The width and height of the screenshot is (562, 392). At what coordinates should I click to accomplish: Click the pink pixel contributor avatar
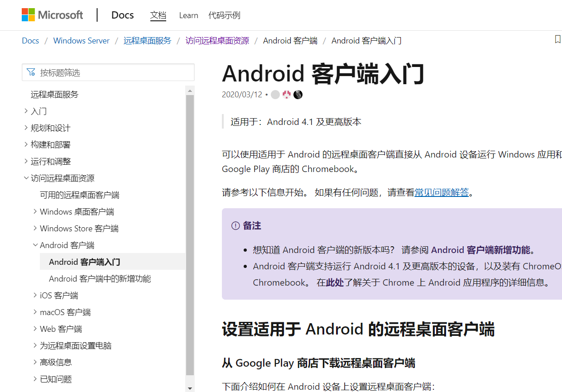click(287, 95)
